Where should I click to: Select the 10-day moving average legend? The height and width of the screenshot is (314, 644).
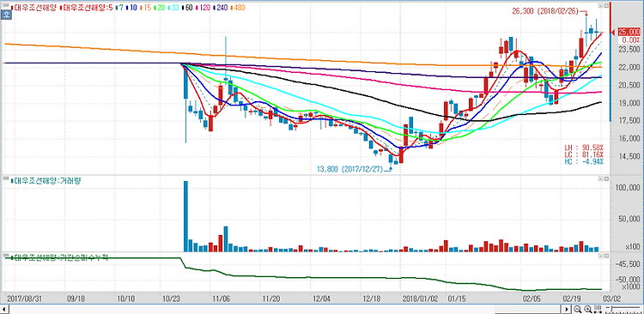point(132,8)
